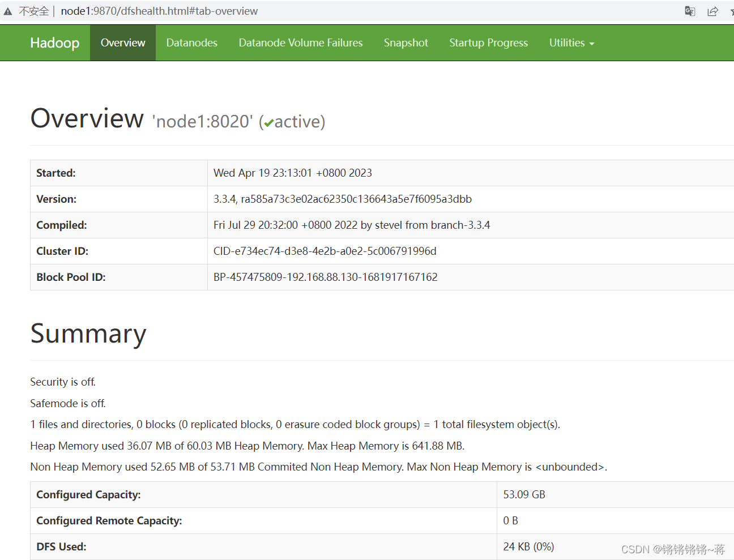Image resolution: width=734 pixels, height=560 pixels.
Task: Click the Overview page heading
Action: 87,118
